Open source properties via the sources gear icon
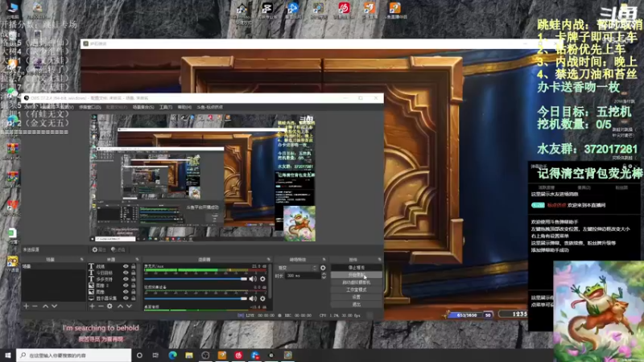 click(109, 306)
